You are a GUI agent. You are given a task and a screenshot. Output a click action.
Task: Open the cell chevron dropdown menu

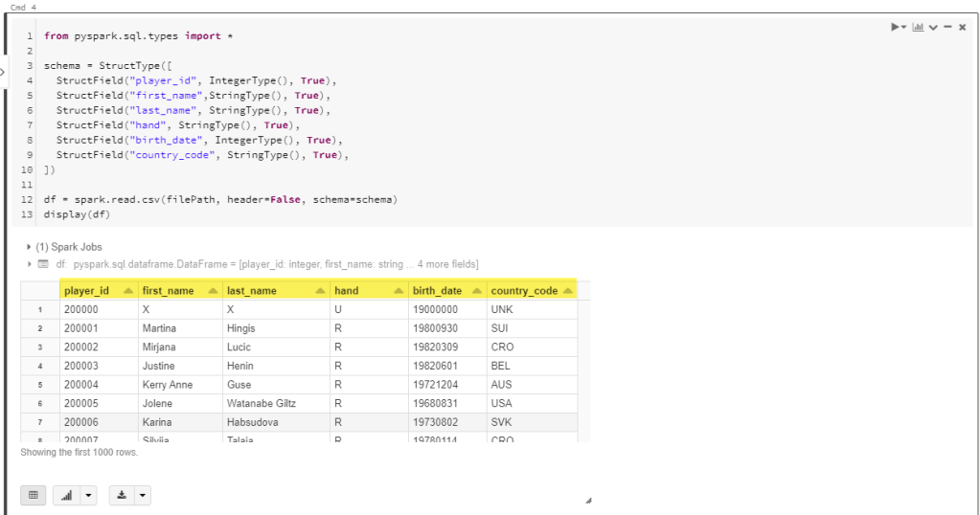[x=933, y=28]
